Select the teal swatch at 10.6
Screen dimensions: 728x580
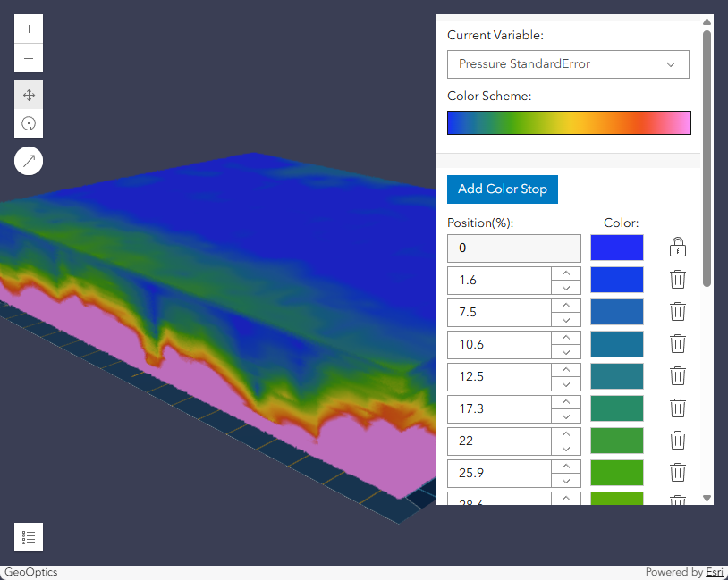pos(616,343)
